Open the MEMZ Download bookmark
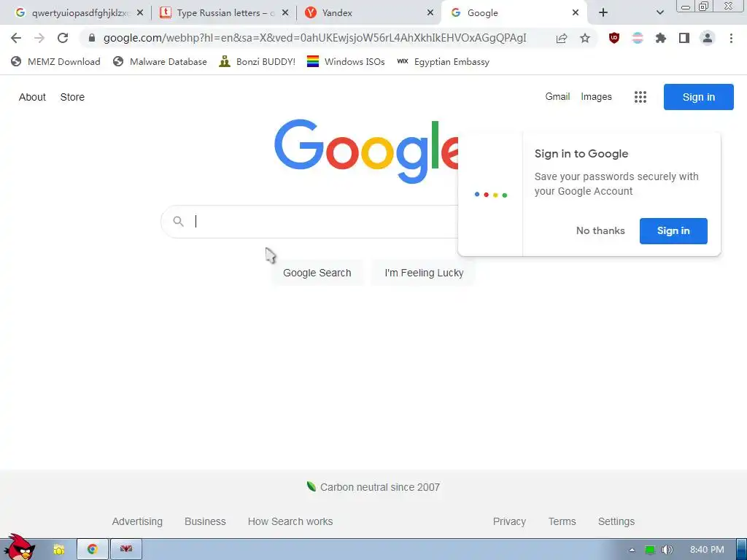Image resolution: width=747 pixels, height=560 pixels. tap(55, 61)
